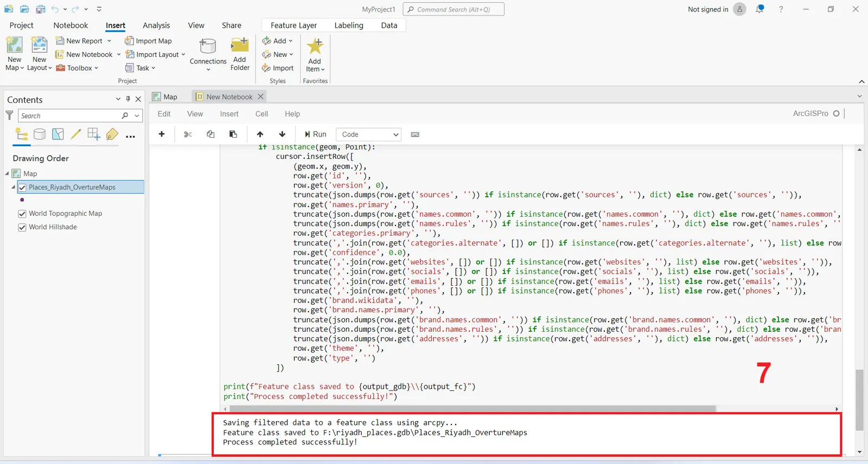
Task: Toggle World Hillshade layer checkbox
Action: click(22, 227)
